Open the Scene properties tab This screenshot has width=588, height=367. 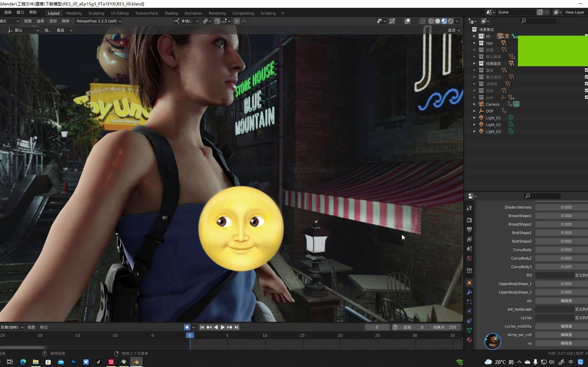[469, 249]
